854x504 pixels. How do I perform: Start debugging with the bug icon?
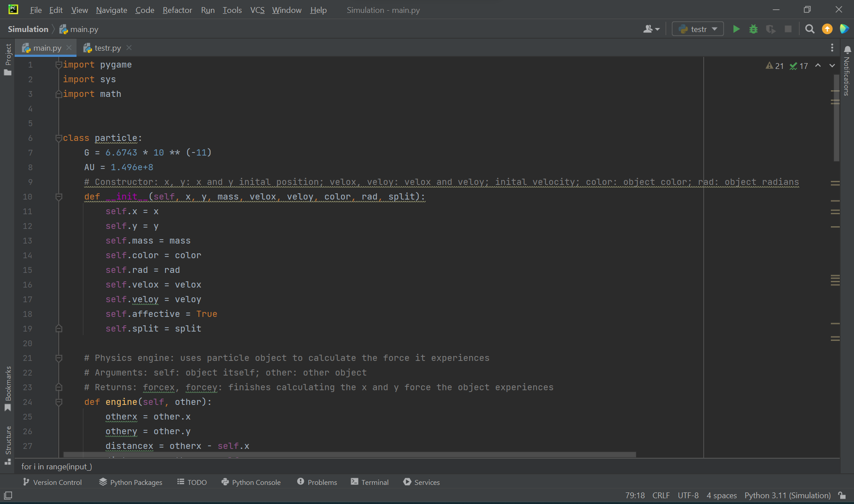[x=753, y=28]
